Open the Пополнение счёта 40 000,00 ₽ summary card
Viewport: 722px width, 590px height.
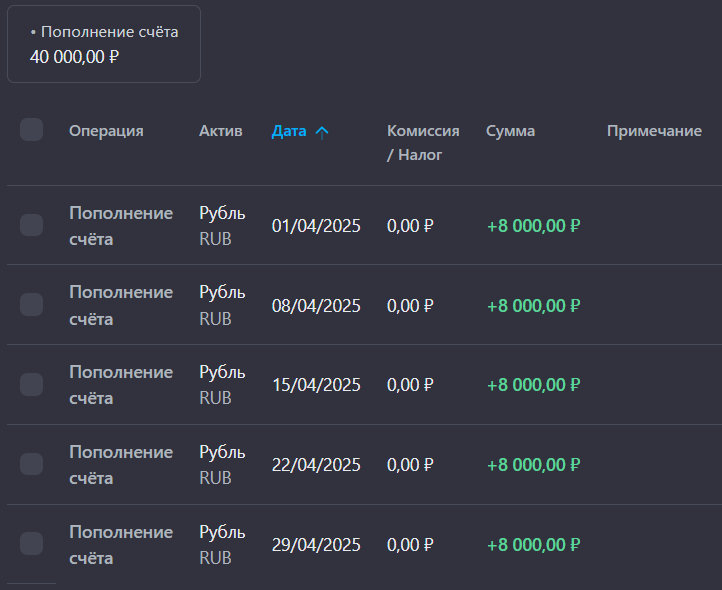click(104, 44)
